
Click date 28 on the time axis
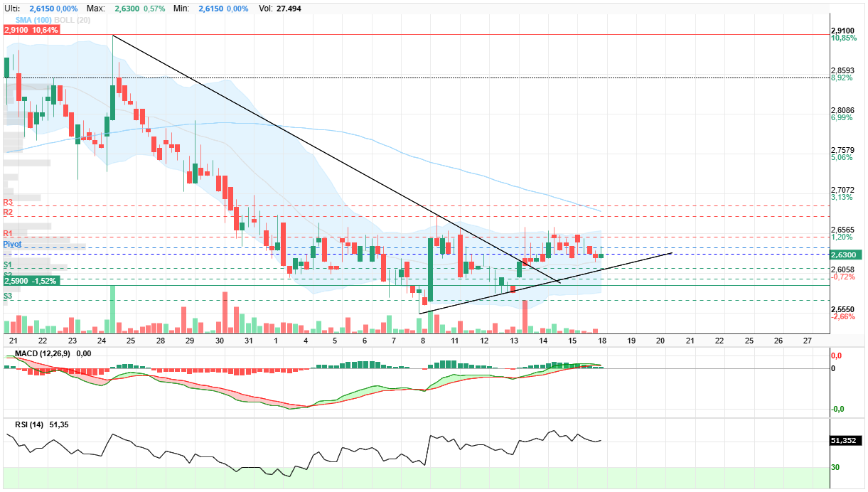click(x=161, y=341)
